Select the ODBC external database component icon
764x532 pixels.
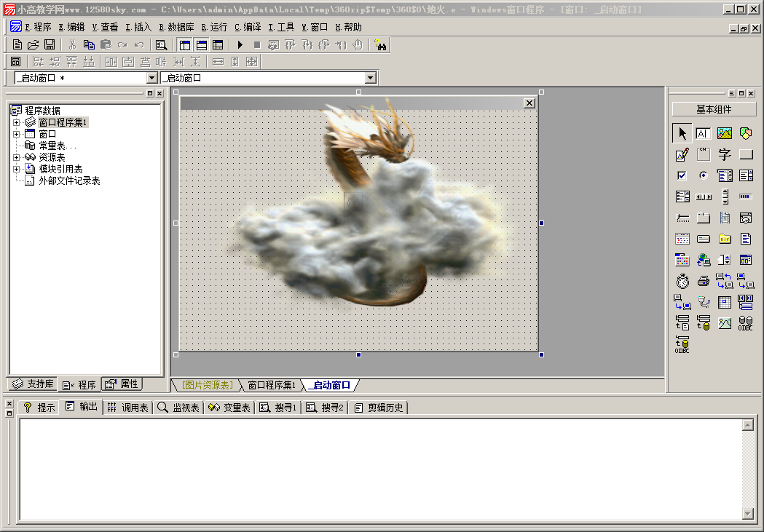[x=746, y=323]
